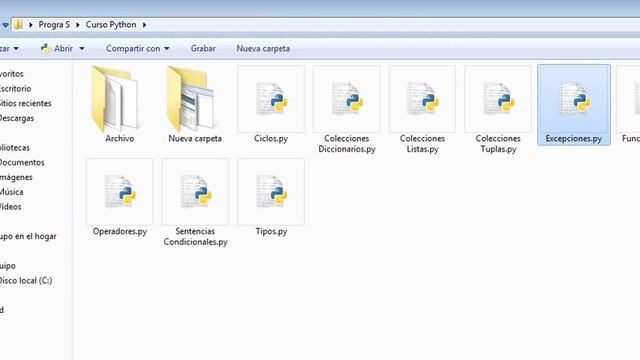Open Sitios recientes in sidebar
The width and height of the screenshot is (640, 360).
pyautogui.click(x=25, y=103)
